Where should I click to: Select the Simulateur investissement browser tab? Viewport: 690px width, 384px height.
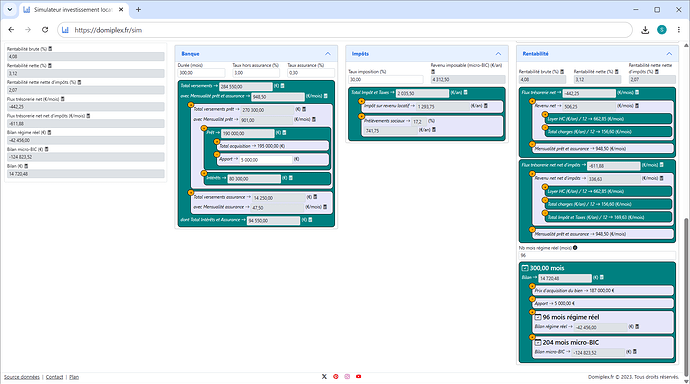(x=73, y=10)
